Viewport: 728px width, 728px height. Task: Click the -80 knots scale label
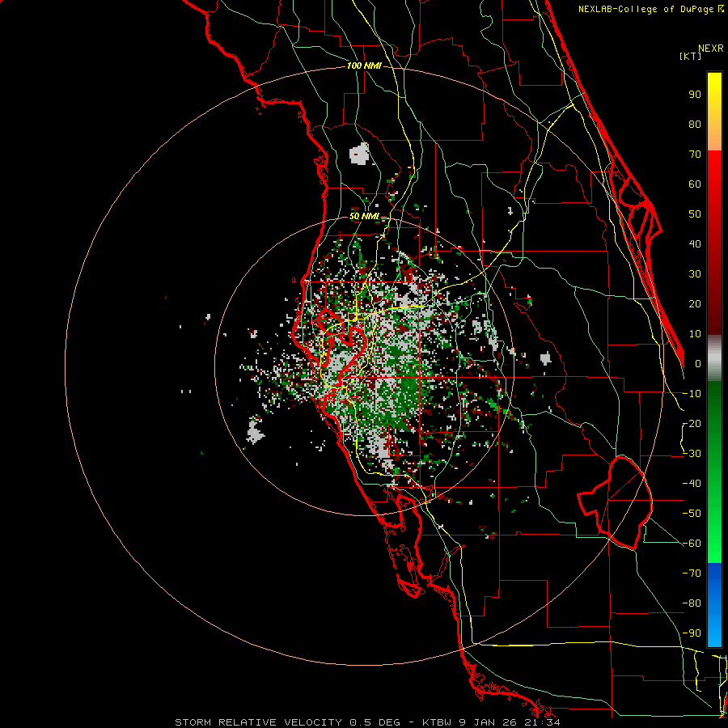pyautogui.click(x=692, y=603)
